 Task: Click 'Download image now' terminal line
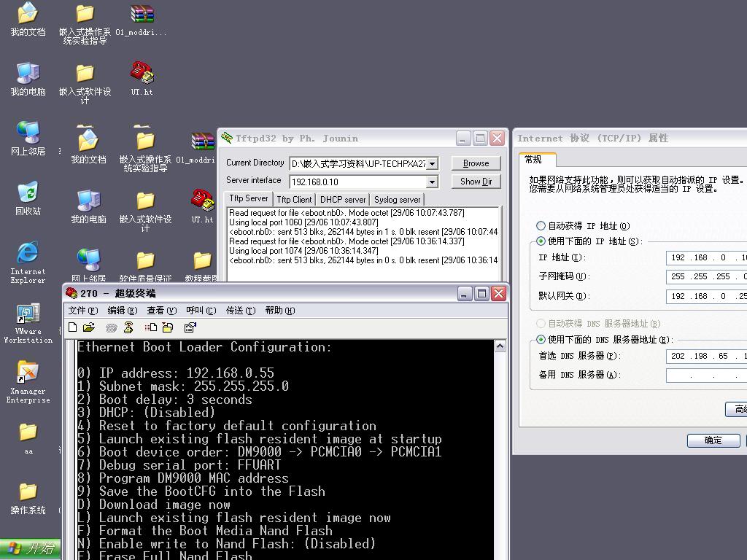point(154,505)
